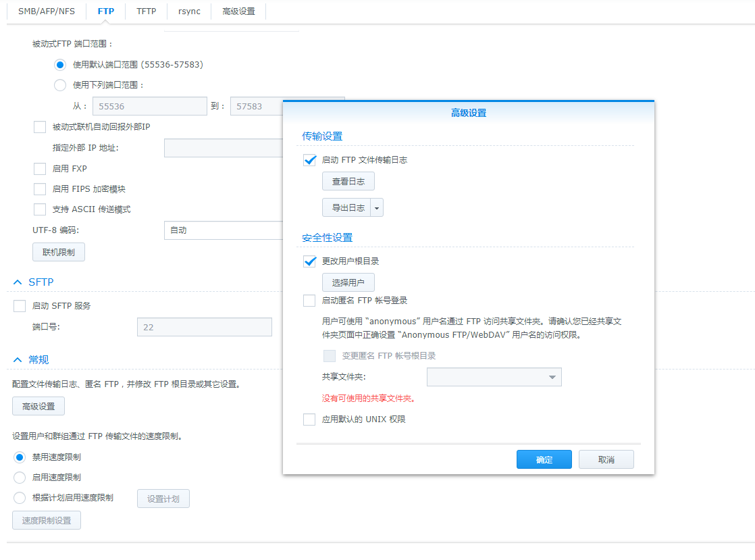755x560 pixels.
Task: Collapse the 常规 section chevron
Action: [x=18, y=359]
